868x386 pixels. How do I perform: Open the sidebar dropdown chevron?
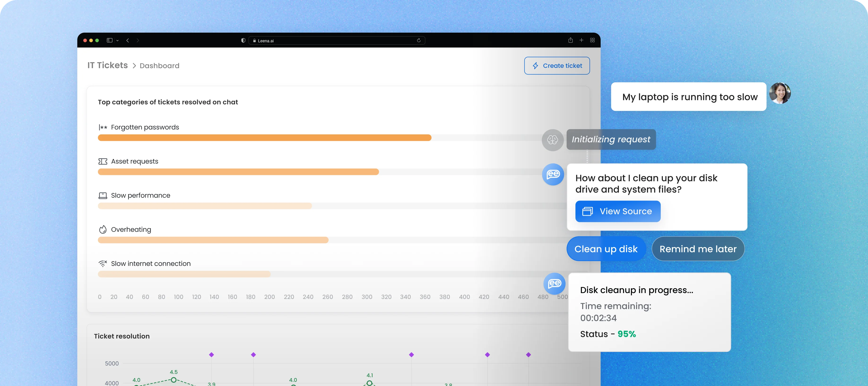click(x=117, y=40)
